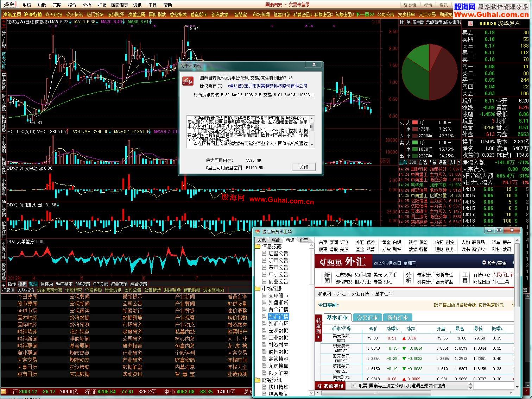Click document icon next to 沪市公告
This screenshot has width=532, height=399.
[264, 260]
